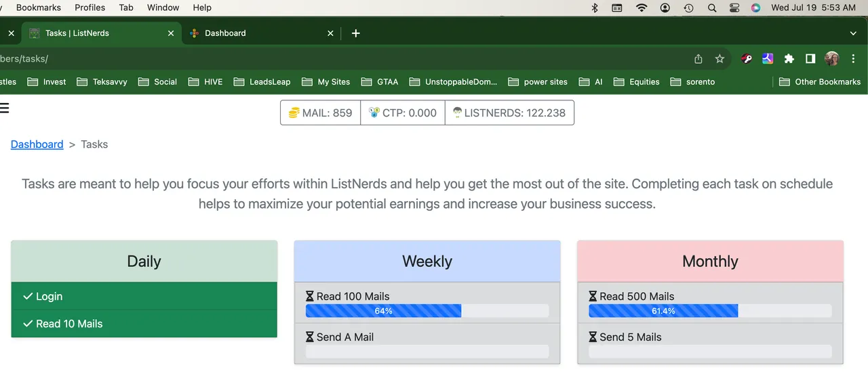Image resolution: width=868 pixels, height=374 pixels.
Task: Click the date and time in menu bar
Action: click(x=813, y=7)
